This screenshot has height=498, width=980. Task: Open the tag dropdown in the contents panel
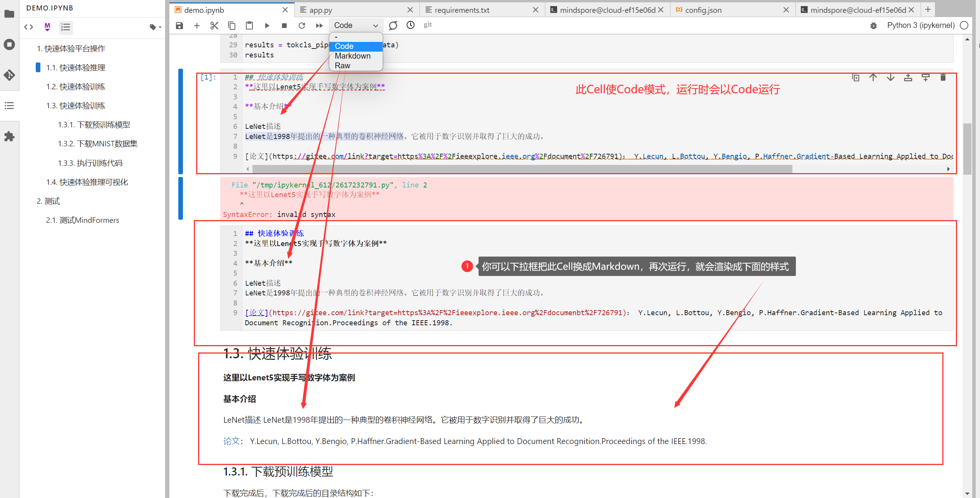point(155,27)
